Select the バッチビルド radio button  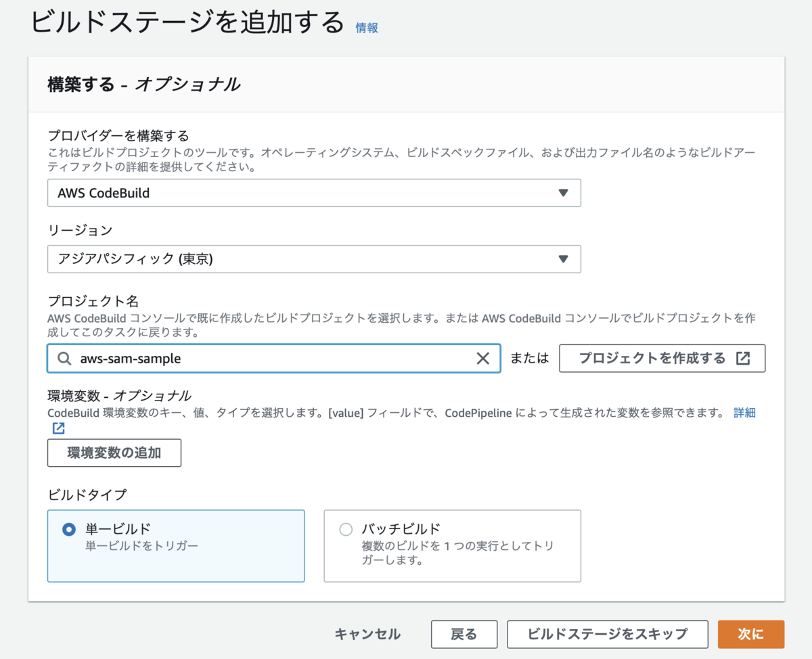346,529
